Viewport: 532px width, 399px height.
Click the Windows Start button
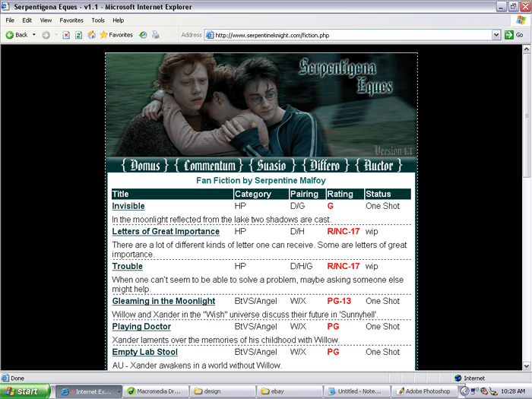pyautogui.click(x=24, y=391)
